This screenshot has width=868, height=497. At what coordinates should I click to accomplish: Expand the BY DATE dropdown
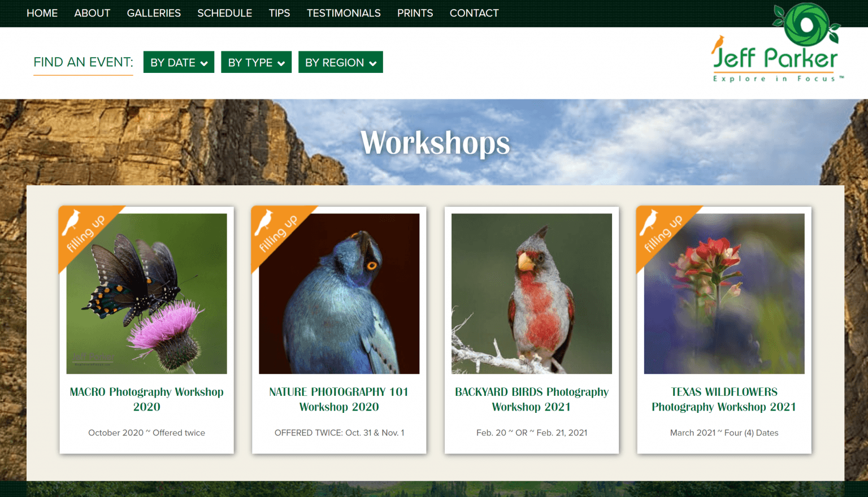coord(179,62)
